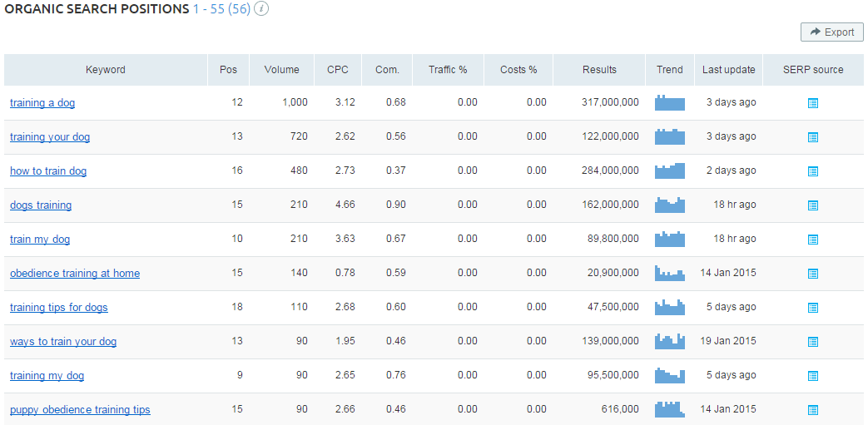Image resolution: width=868 pixels, height=425 pixels.
Task: Export the organic search positions table
Action: tap(831, 32)
